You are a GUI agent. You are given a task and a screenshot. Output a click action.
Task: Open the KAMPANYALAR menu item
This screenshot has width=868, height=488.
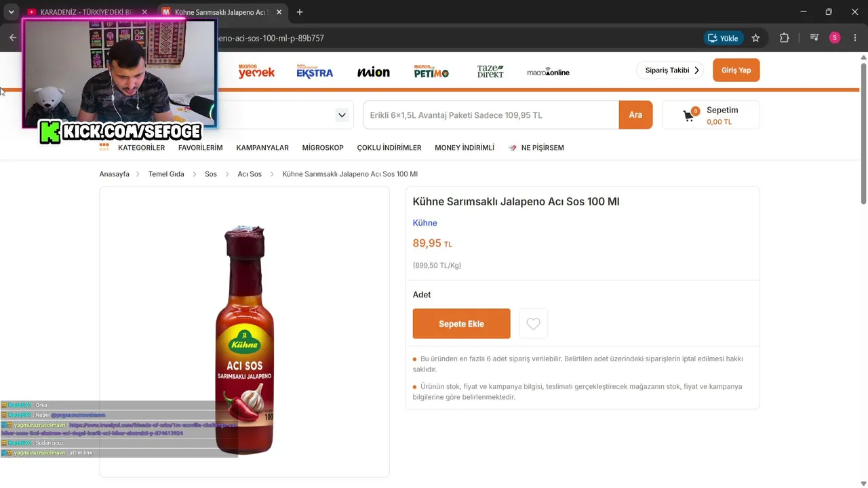pyautogui.click(x=262, y=148)
